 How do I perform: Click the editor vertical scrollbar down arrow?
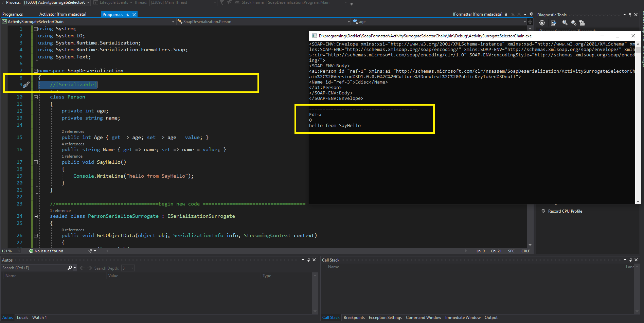(530, 245)
